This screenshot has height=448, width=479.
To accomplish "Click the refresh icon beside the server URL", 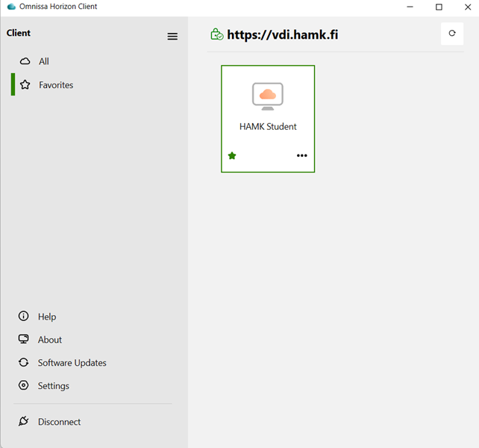I will coord(452,34).
